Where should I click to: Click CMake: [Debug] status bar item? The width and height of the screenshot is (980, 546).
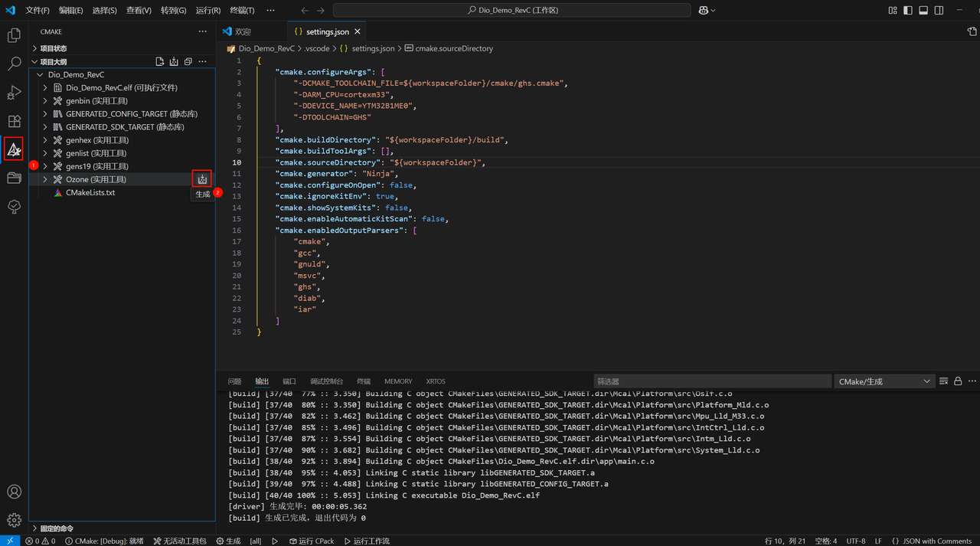(x=104, y=541)
